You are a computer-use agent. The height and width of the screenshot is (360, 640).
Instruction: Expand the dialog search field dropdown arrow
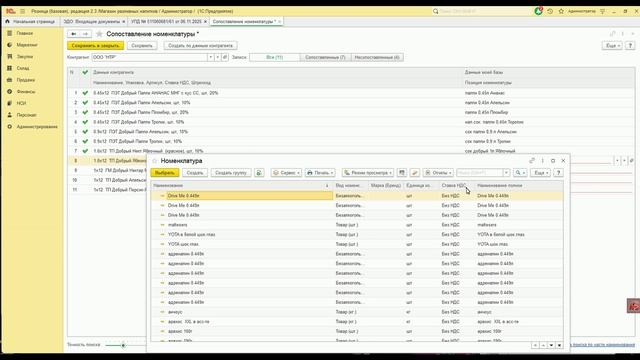[x=506, y=173]
